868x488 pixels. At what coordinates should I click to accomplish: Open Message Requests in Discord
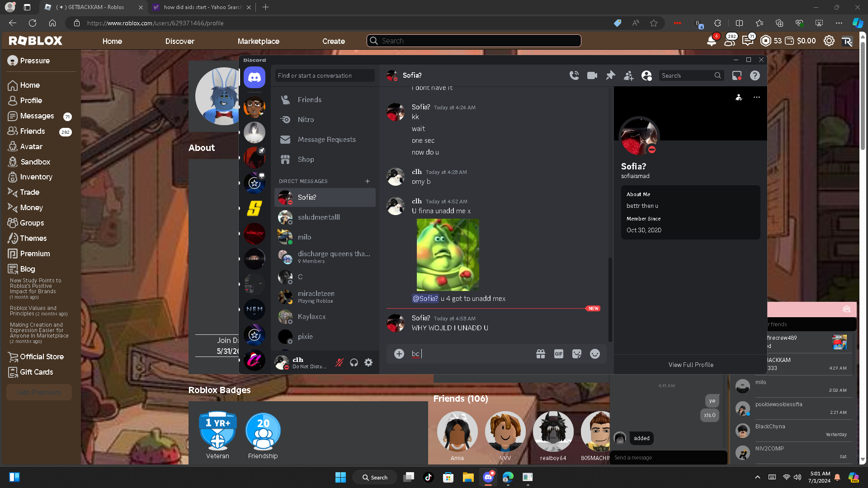325,140
